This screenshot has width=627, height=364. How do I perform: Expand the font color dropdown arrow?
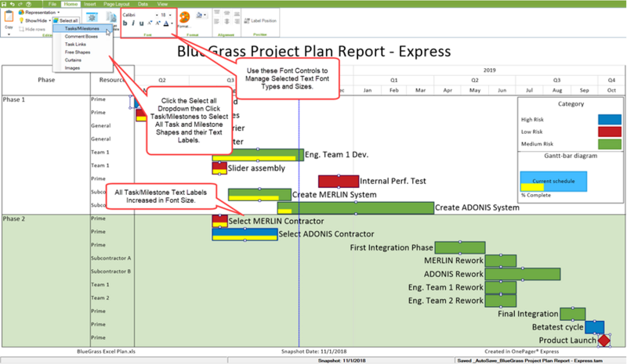point(172,23)
